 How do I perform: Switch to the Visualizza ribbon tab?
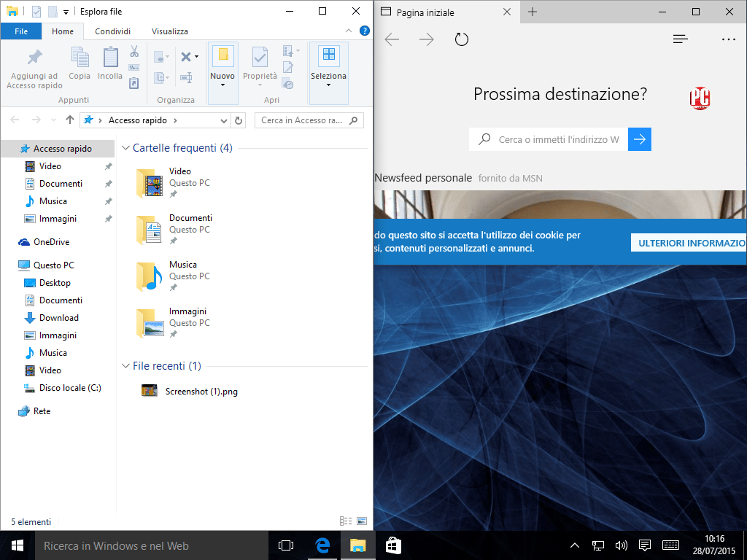[x=169, y=31]
